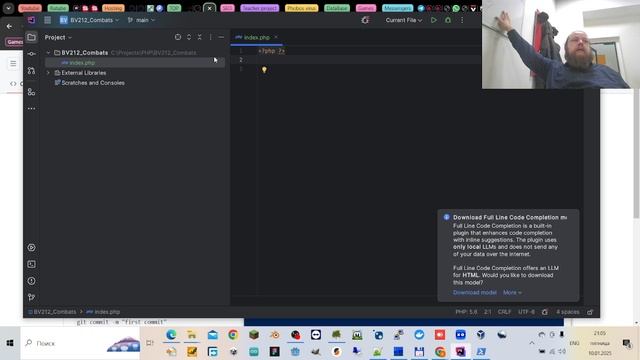Open the toolbar More Actions menu
Image resolution: width=640 pixels, height=360 pixels.
pos(462,20)
